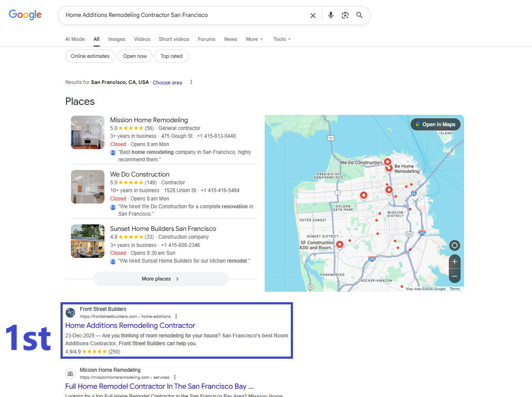Click the frontstreetbuilders.com URL breadcrumb
532x397 pixels.
coord(125,317)
